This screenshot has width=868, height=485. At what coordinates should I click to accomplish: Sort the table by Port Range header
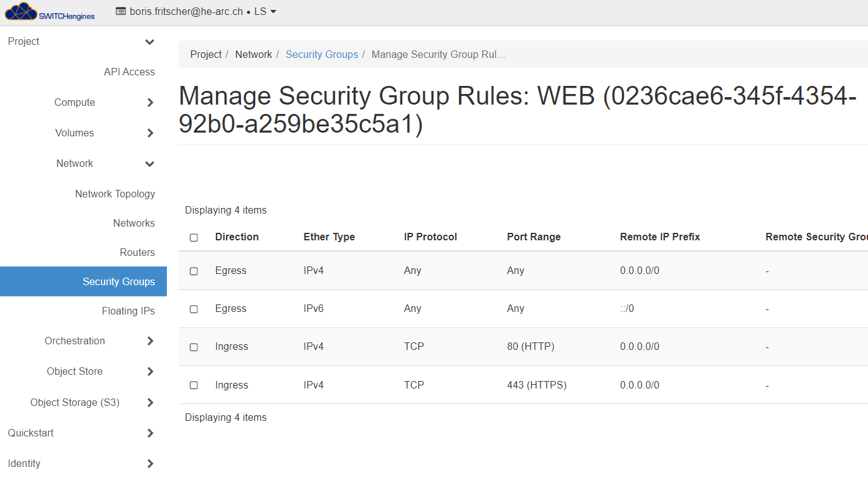[534, 237]
